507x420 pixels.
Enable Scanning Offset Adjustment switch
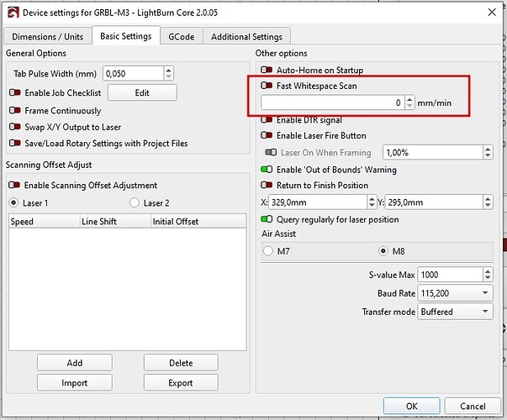pos(14,185)
